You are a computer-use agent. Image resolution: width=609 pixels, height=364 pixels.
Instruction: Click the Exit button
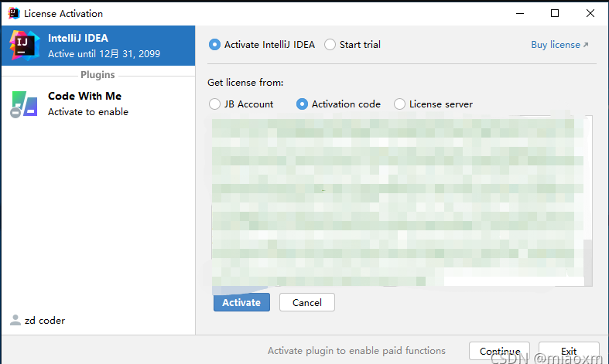569,351
